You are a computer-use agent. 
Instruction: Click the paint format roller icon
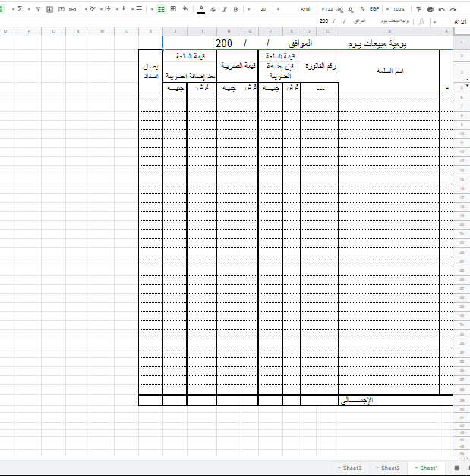point(418,9)
